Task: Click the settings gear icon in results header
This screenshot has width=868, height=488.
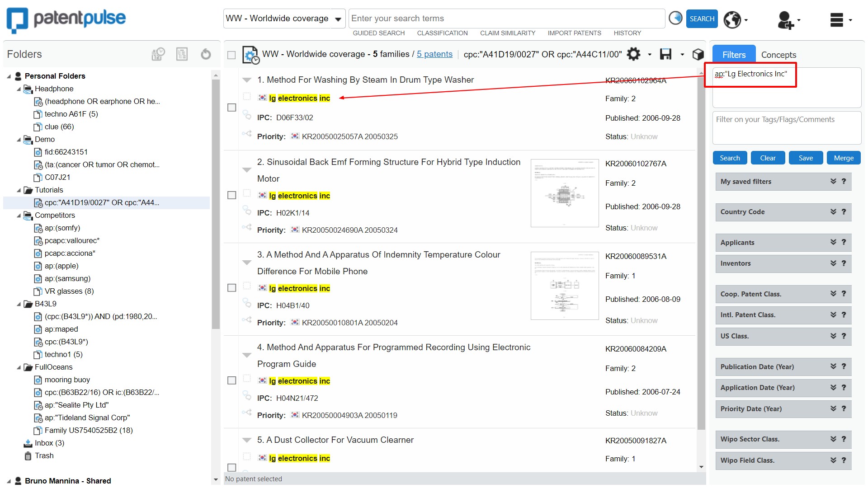Action: 633,54
